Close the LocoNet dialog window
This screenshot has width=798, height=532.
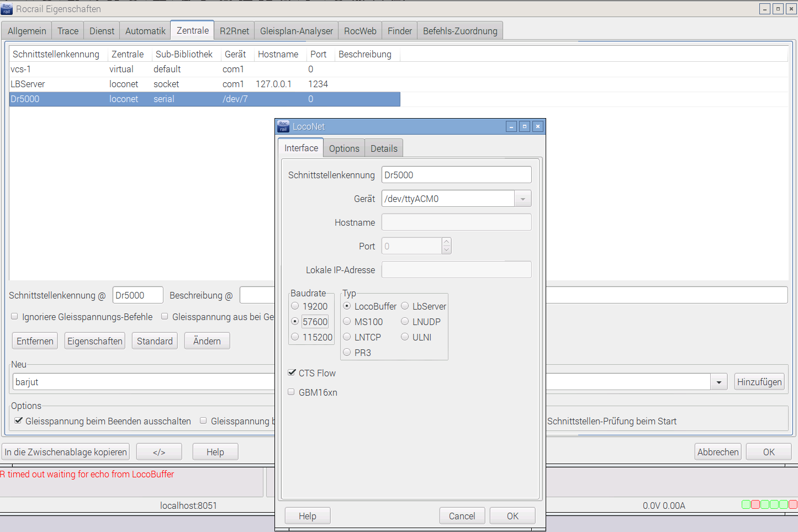538,126
